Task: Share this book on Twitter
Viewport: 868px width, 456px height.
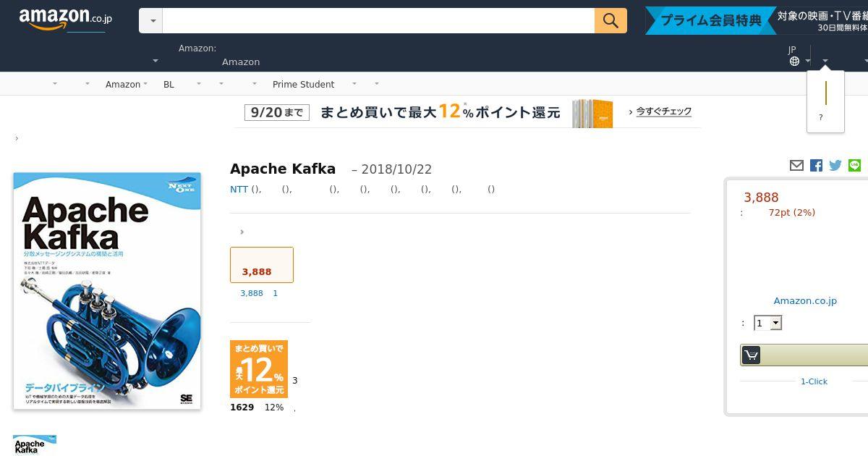Action: pyautogui.click(x=835, y=165)
